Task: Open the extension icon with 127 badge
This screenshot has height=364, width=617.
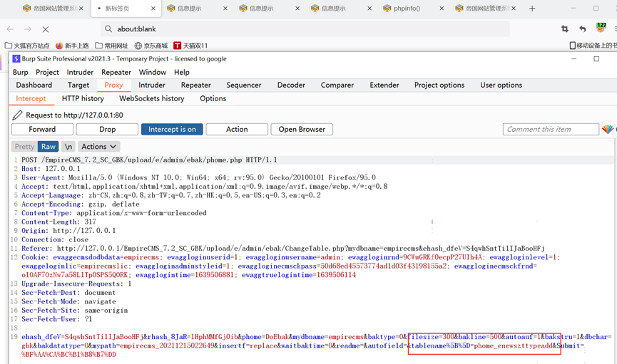Action: coord(601,28)
